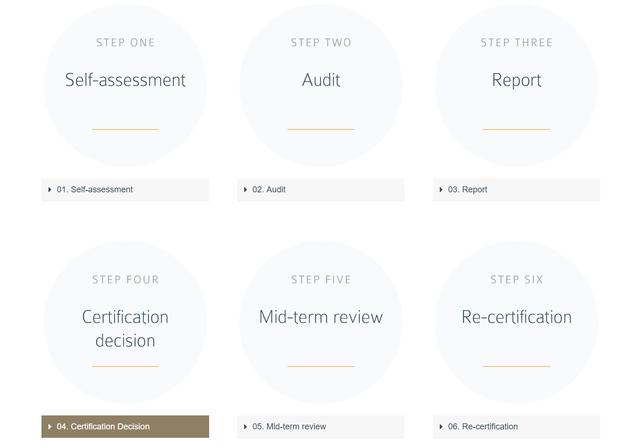Screen dimensions: 640x448
Task: Expand the 03. Report accordion
Action: (x=516, y=189)
